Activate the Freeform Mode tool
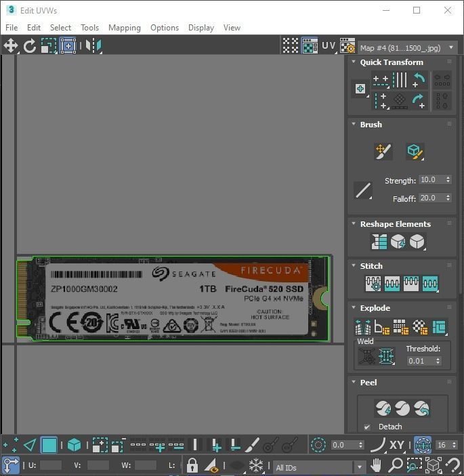Image resolution: width=464 pixels, height=476 pixels. tap(68, 46)
